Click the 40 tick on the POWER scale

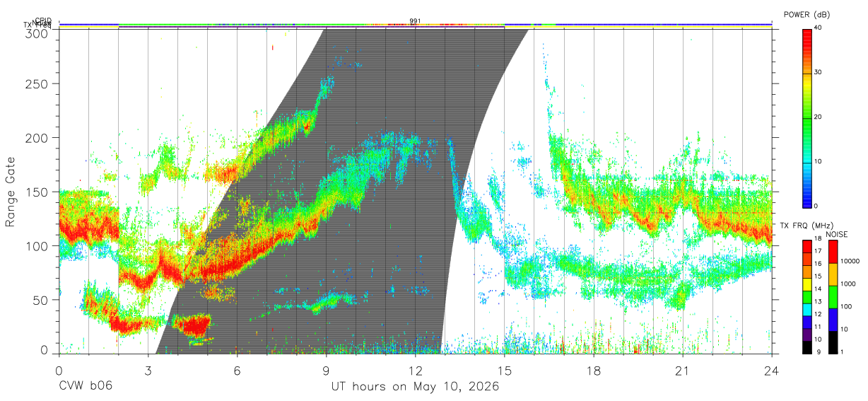[819, 28]
